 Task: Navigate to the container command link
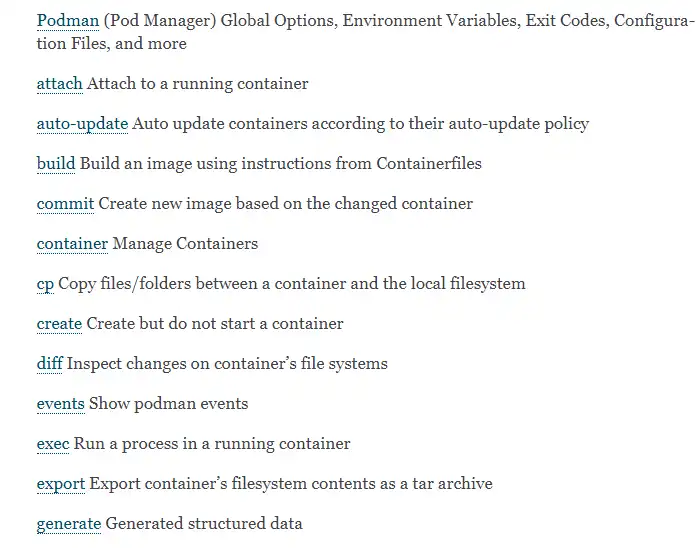(x=72, y=244)
